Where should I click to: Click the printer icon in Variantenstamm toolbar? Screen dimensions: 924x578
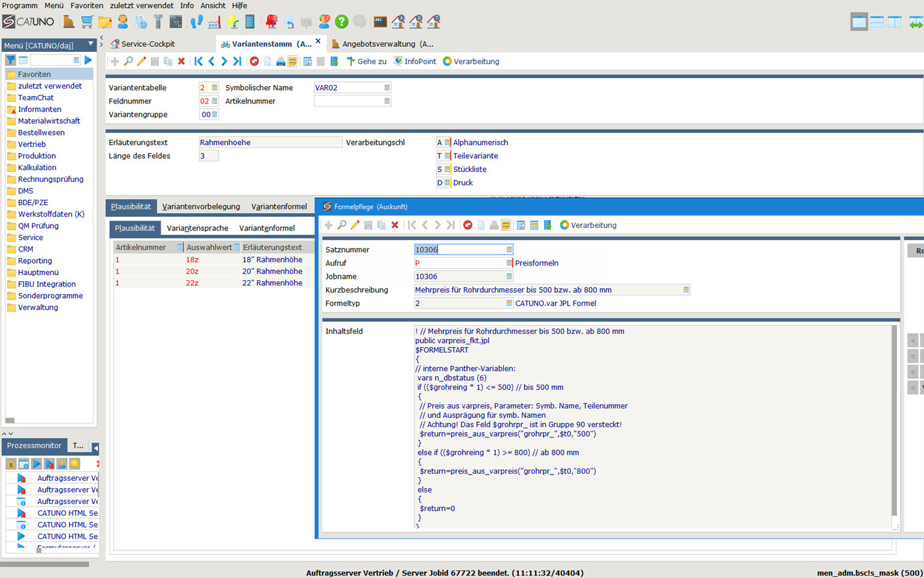point(280,62)
